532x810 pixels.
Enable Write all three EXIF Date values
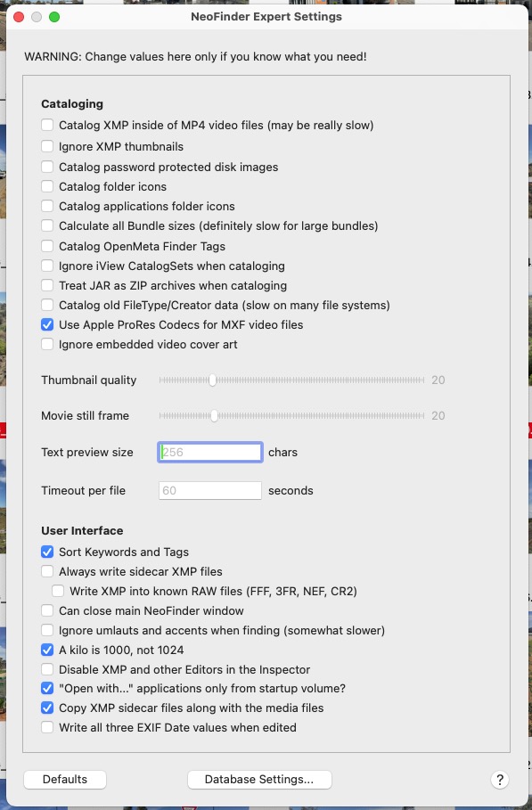tap(46, 727)
